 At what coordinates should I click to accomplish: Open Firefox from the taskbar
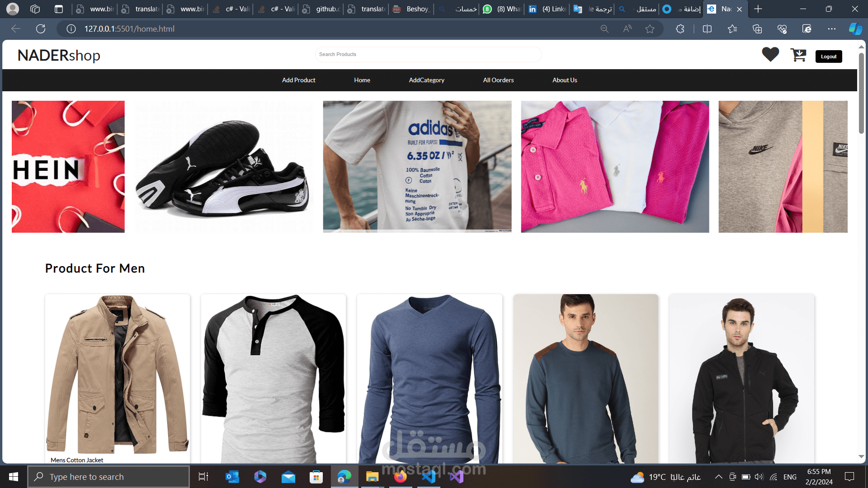[401, 476]
